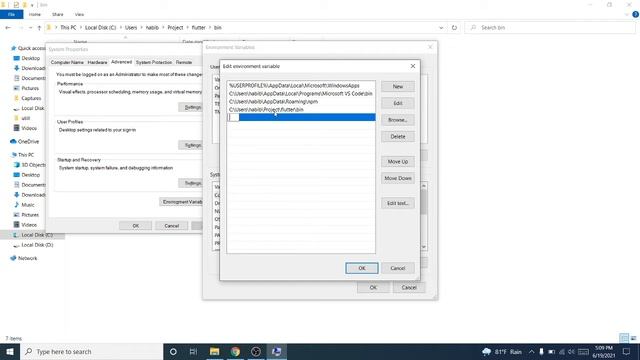The height and width of the screenshot is (360, 640).
Task: Delete the selected path entry
Action: point(398,137)
